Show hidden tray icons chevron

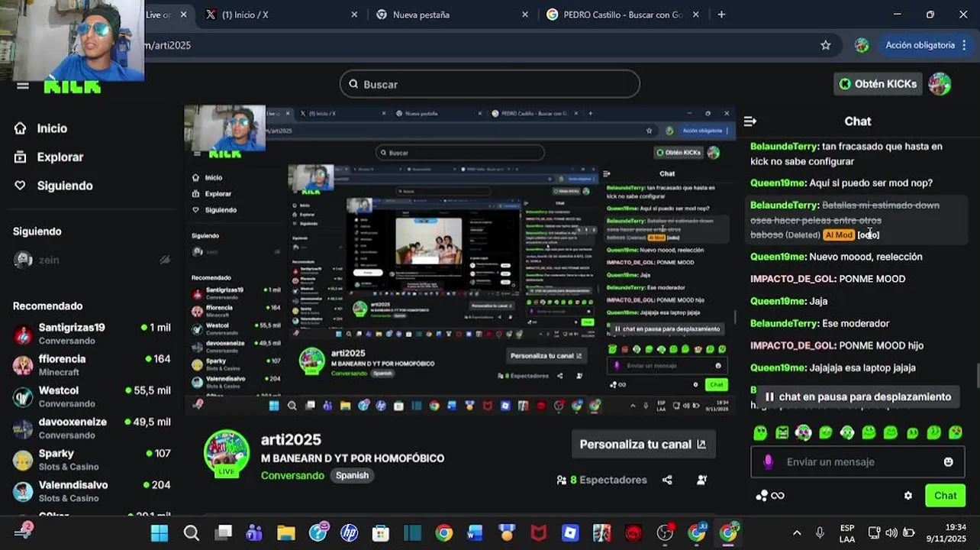pos(797,532)
